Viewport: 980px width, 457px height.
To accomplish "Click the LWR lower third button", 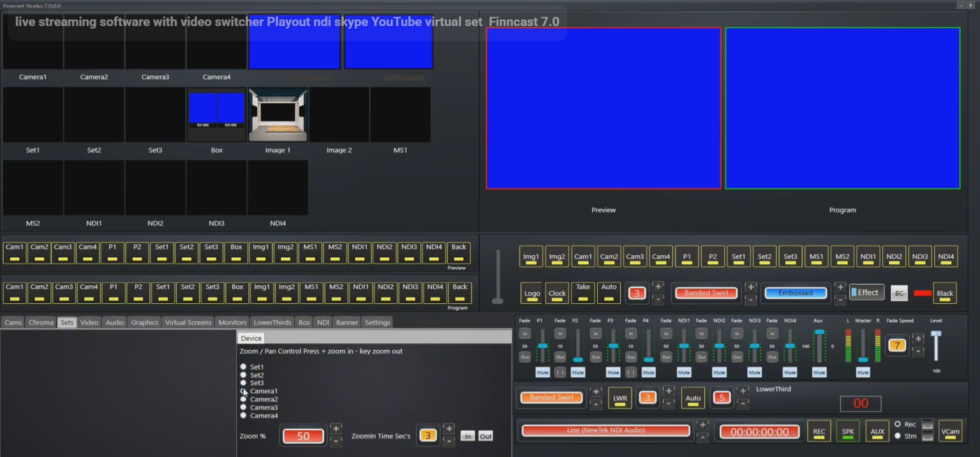I will (620, 398).
